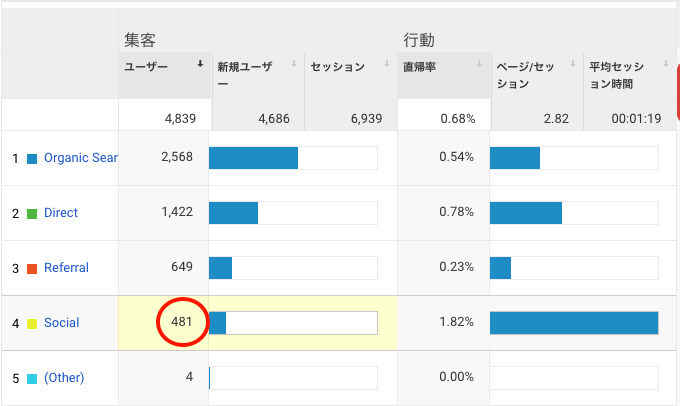Click Organic Search bounce rate 0.54%
This screenshot has height=406, width=680.
(x=456, y=157)
